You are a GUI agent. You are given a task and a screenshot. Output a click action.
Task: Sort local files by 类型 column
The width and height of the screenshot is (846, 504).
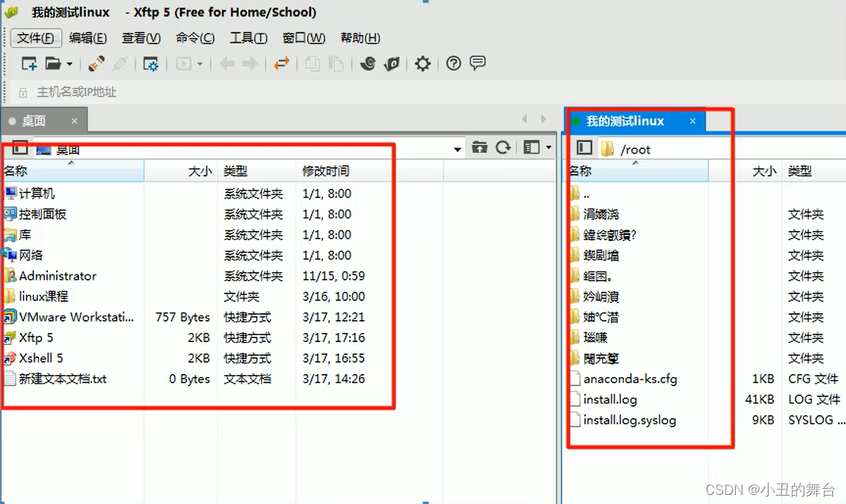click(x=257, y=171)
